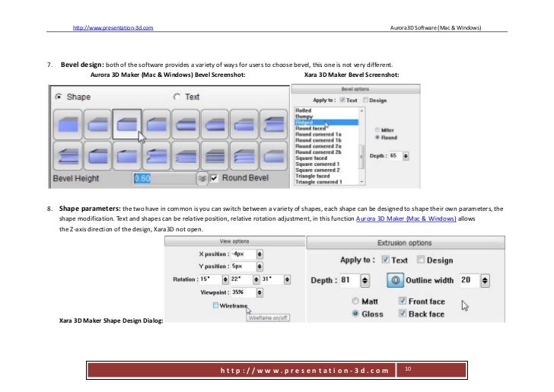Viewport: 554px width, 392px height.
Task: Toggle Design checkbox in Extrusion options
Action: pyautogui.click(x=420, y=260)
